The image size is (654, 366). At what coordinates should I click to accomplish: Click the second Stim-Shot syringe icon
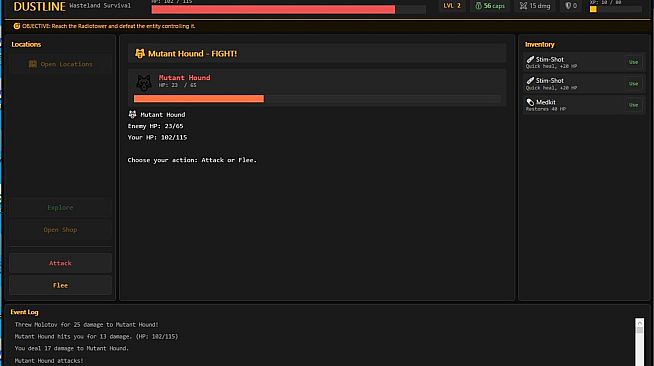point(530,80)
